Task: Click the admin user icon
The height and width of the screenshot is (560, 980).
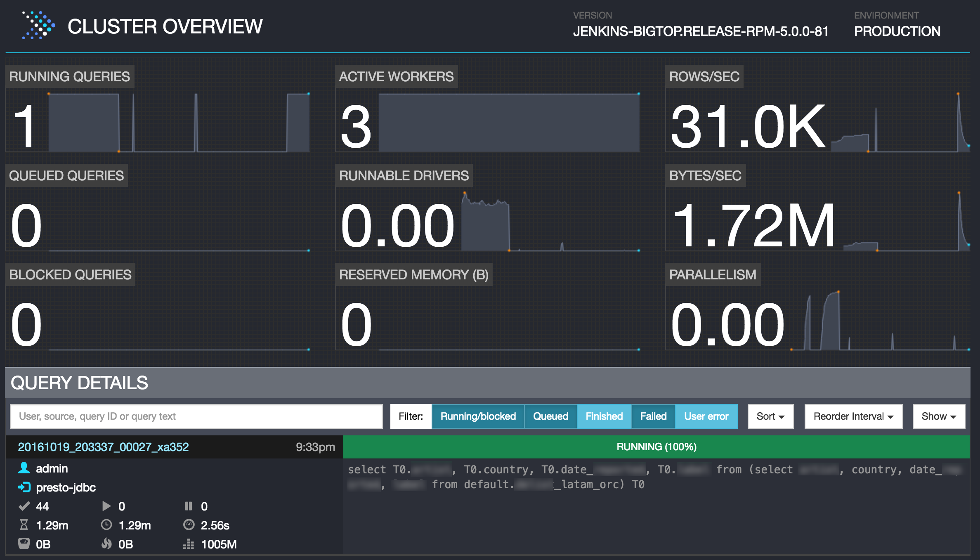Action: point(24,468)
